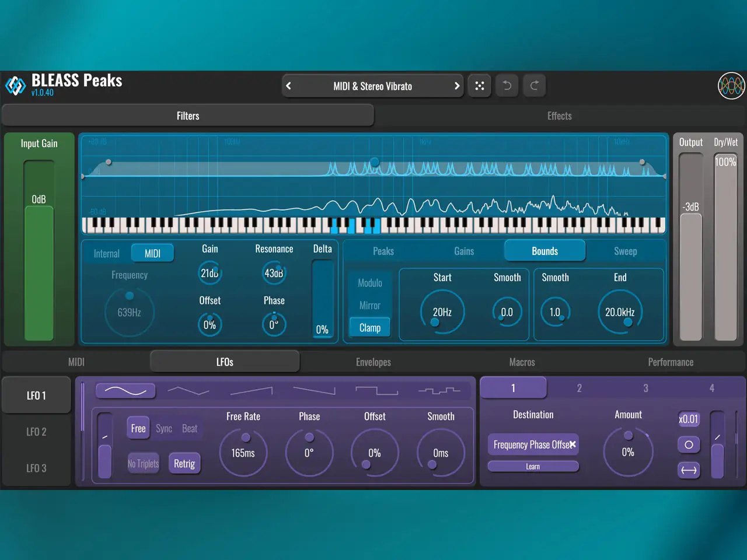747x560 pixels.
Task: Select LFO 3
Action: [36, 468]
